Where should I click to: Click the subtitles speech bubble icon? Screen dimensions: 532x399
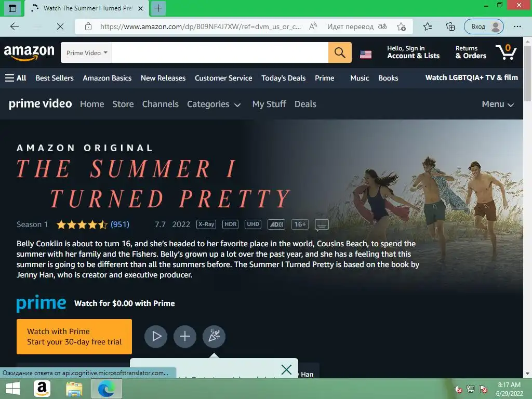(x=322, y=224)
